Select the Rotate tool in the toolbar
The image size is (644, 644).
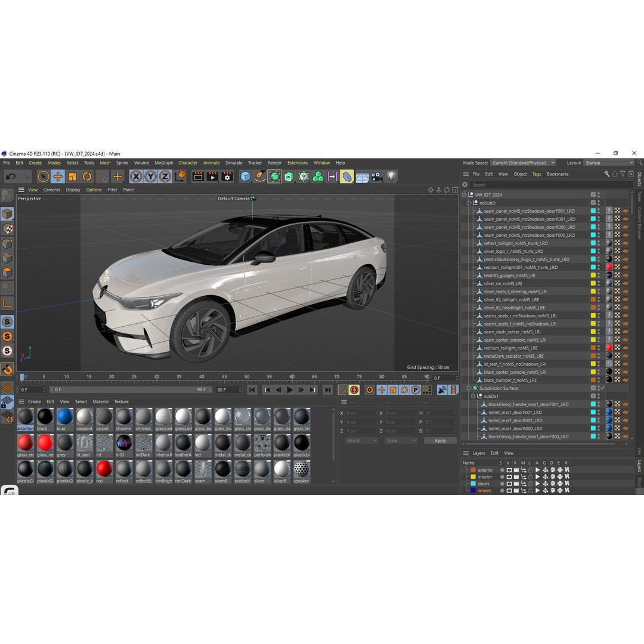86,177
